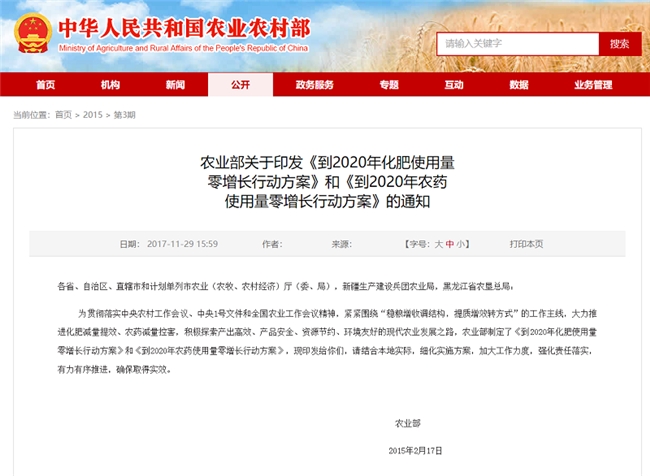Viewport: 650px width, 476px height.
Task: Click the red 搜索 search button
Action: click(x=620, y=44)
